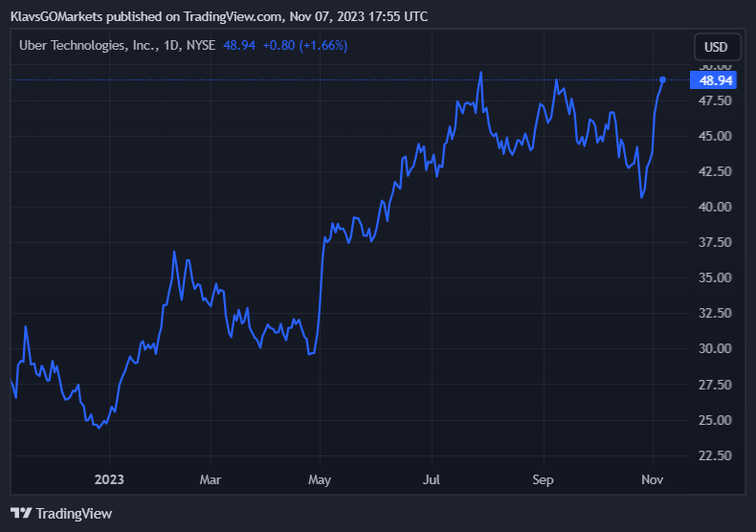The image size is (756, 532).
Task: Click the 48.94 current price label
Action: click(714, 80)
